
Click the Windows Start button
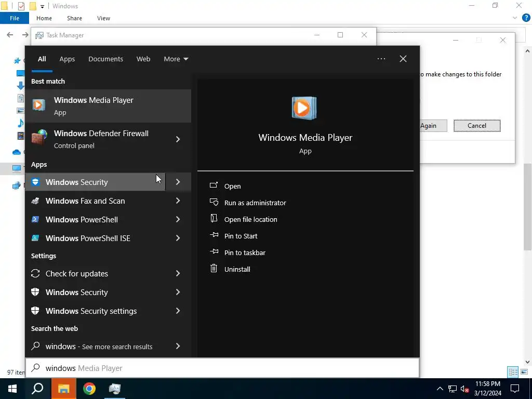pos(12,389)
